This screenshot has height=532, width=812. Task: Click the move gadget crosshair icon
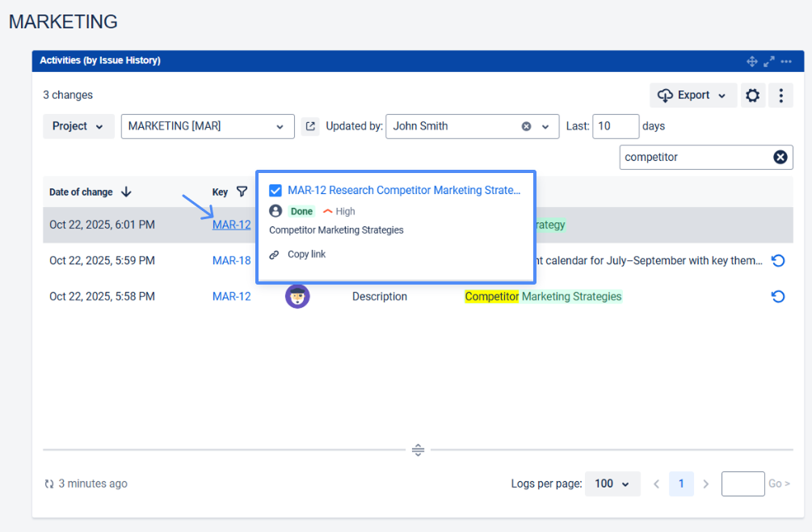[751, 61]
